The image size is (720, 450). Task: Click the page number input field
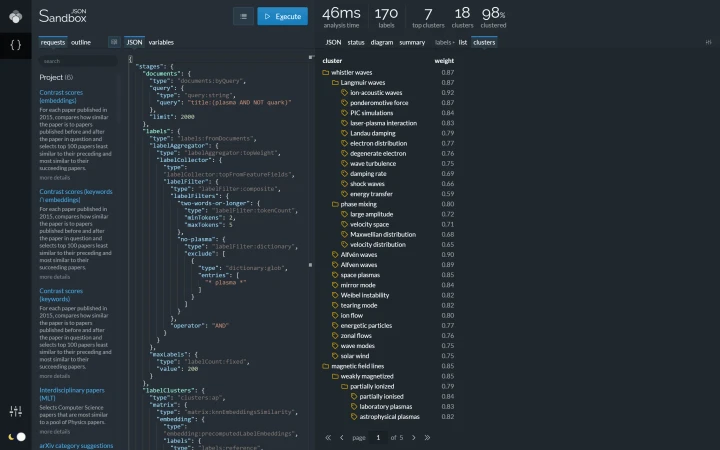378,438
